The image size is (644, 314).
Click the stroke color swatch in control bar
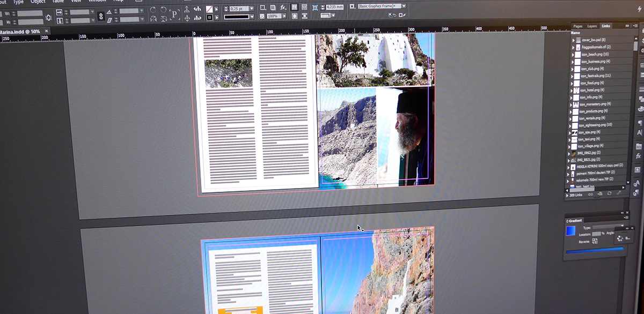tap(210, 18)
